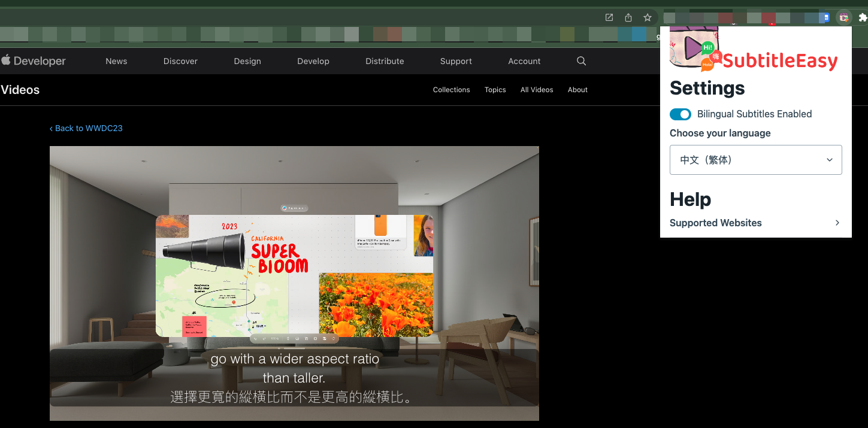
Task: Follow the Back to WWDC23 link
Action: click(x=86, y=128)
